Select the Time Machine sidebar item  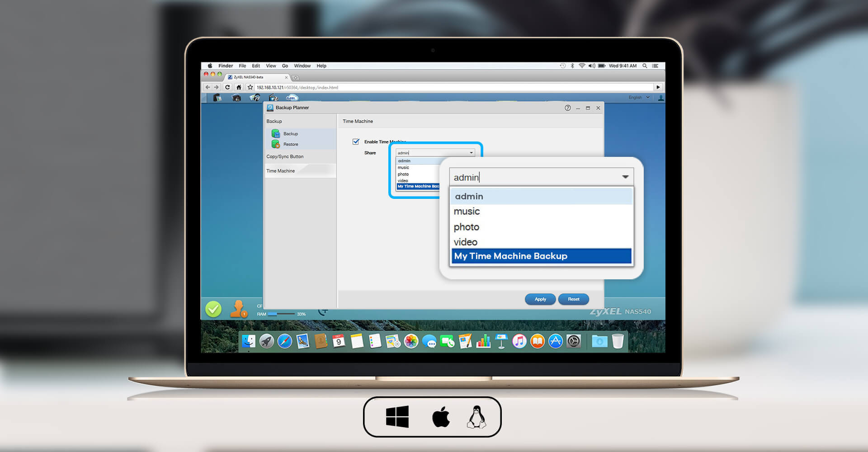281,171
